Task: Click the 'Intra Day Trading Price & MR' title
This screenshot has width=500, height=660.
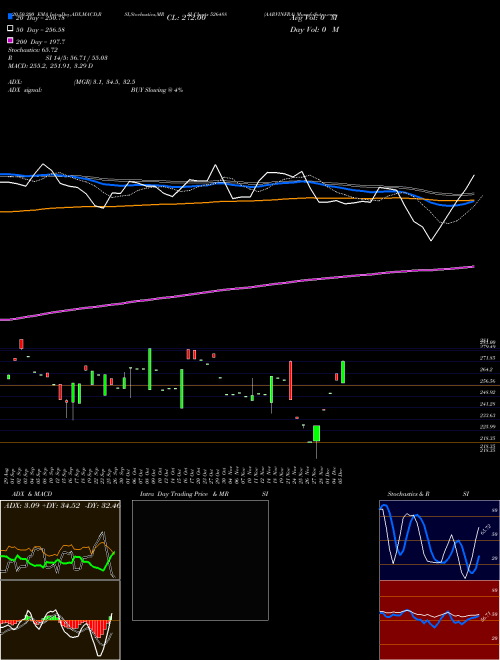Action: point(184,494)
